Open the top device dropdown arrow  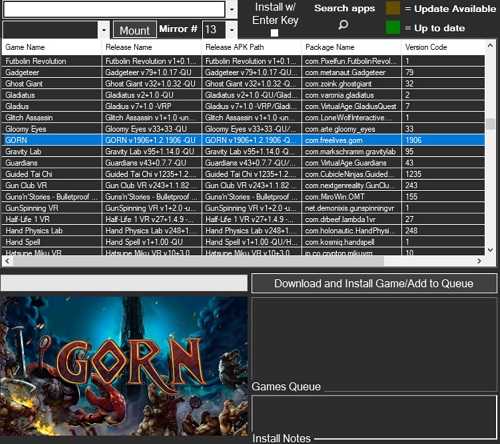pos(232,9)
